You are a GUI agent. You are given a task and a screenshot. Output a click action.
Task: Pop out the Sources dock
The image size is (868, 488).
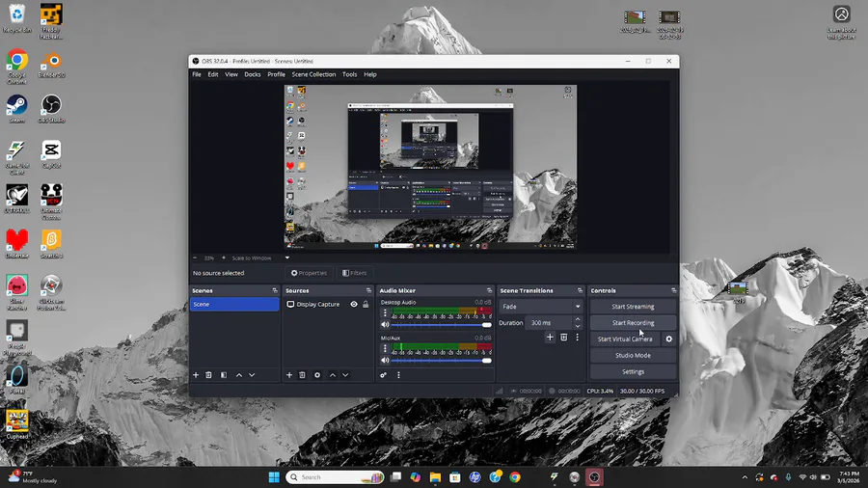click(368, 290)
